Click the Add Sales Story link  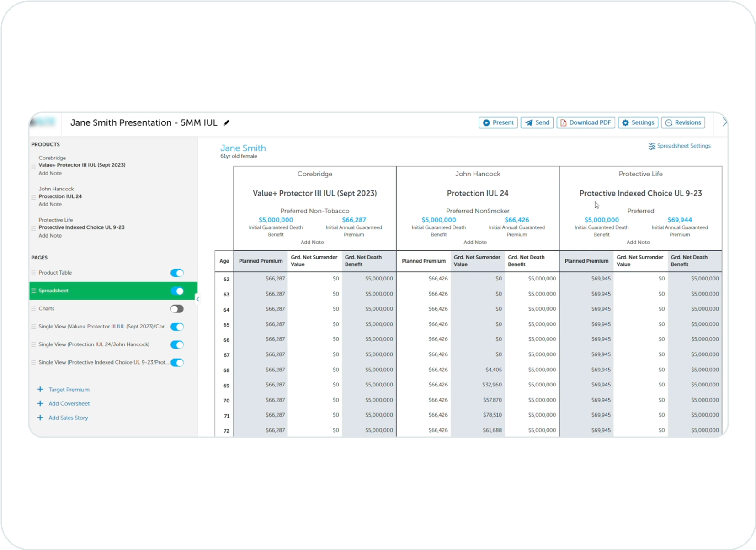pyautogui.click(x=68, y=418)
